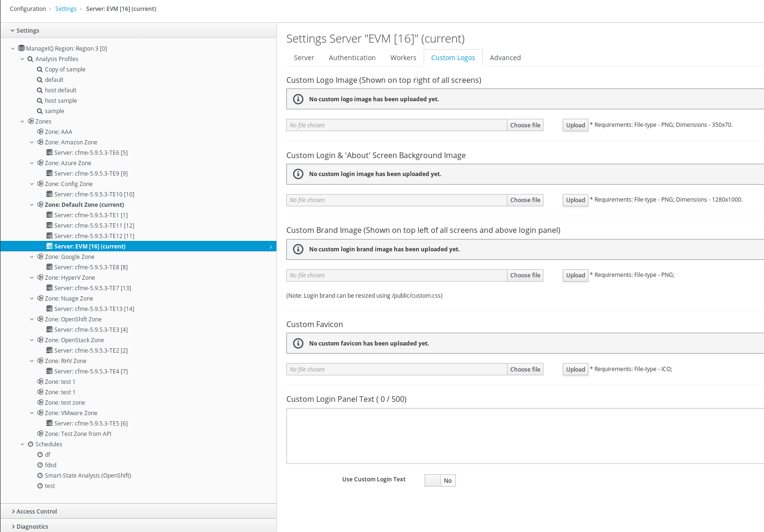This screenshot has width=764, height=532.
Task: Open the Server tab
Action: (304, 58)
